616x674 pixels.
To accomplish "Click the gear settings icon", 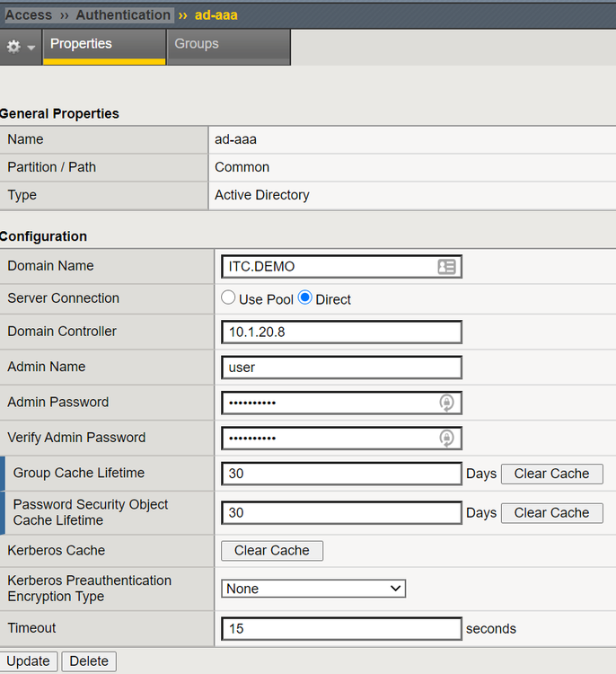I will tap(13, 47).
